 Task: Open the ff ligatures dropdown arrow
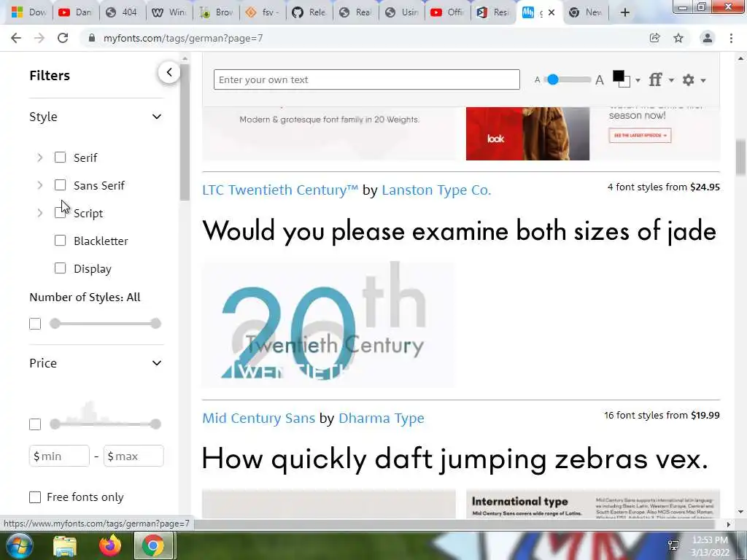coord(671,80)
